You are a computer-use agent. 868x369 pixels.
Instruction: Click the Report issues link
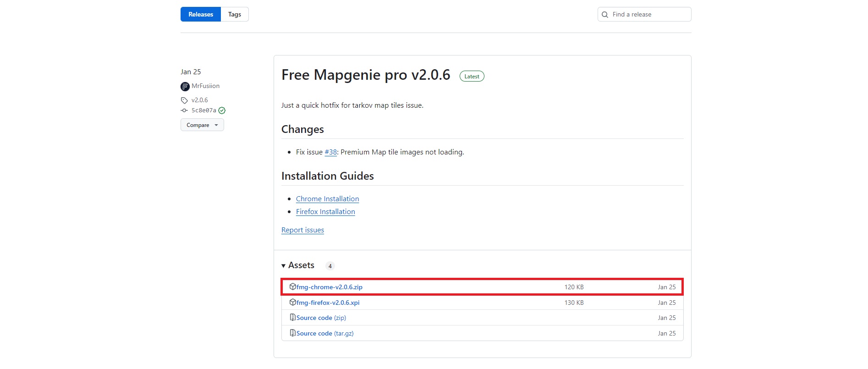[302, 230]
